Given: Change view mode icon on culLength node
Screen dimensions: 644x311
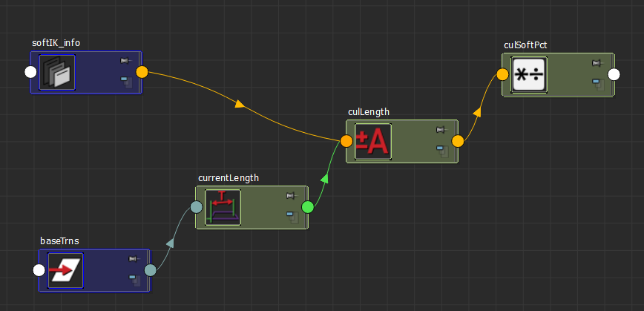Looking at the screenshot, I should (442, 151).
